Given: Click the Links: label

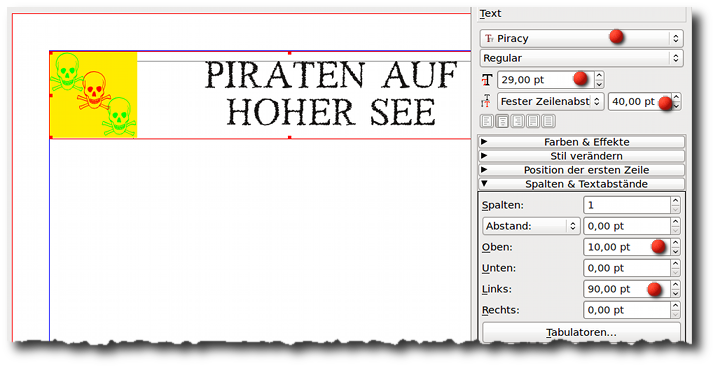Looking at the screenshot, I should coord(497,289).
